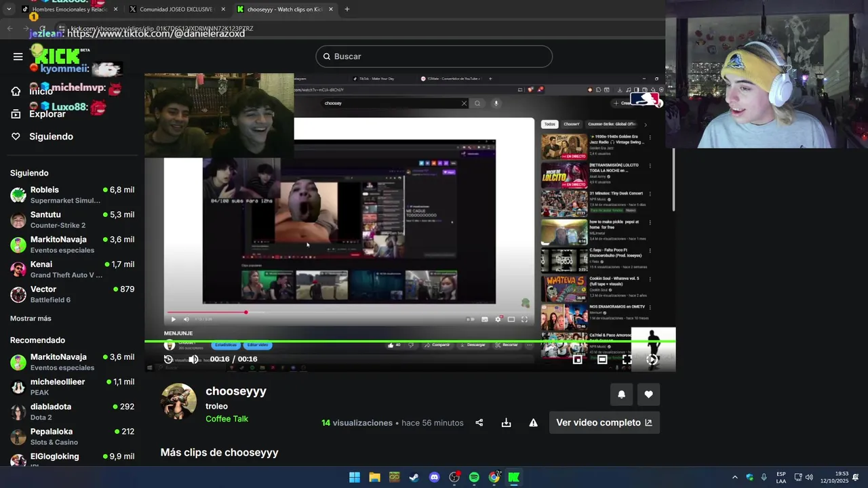Click Kenai avatar icon
Image resolution: width=868 pixels, height=488 pixels.
(x=18, y=270)
